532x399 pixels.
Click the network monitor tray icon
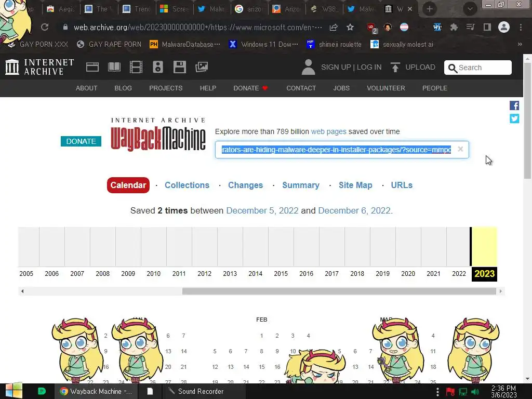(x=463, y=392)
